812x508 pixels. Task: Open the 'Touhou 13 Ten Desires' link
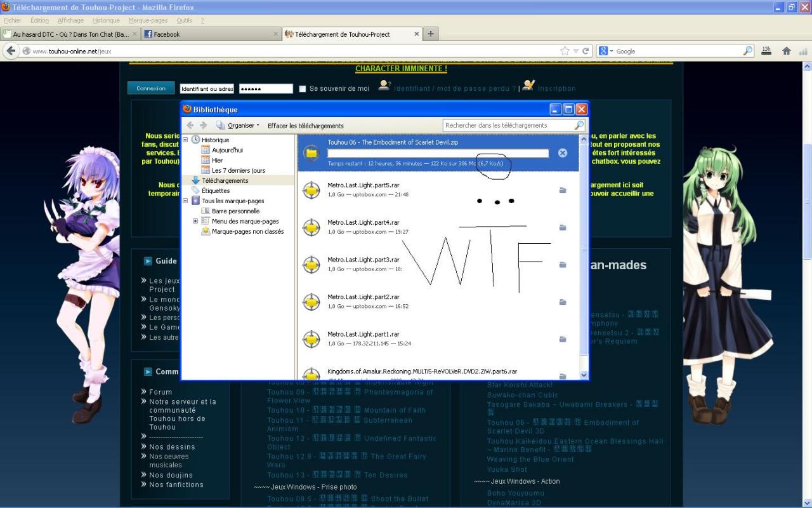337,475
